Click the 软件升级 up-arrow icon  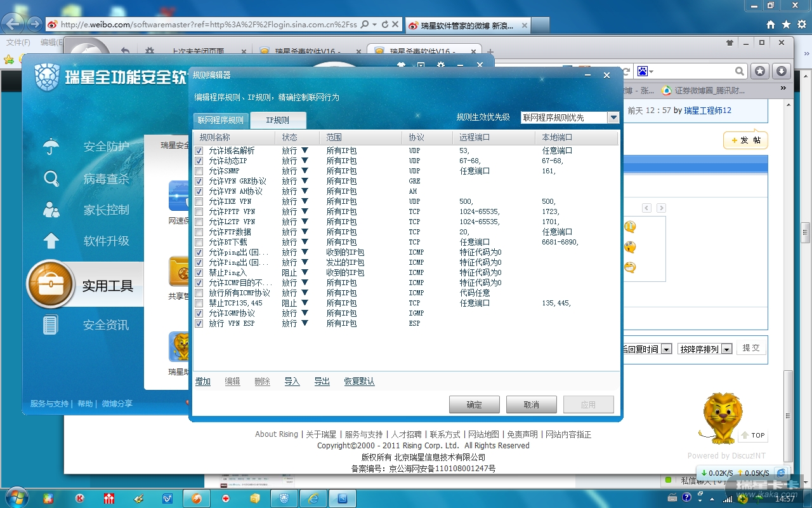tap(51, 241)
